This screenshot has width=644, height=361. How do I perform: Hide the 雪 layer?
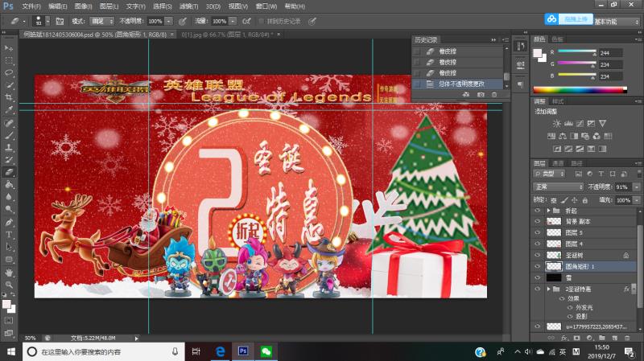(537, 277)
